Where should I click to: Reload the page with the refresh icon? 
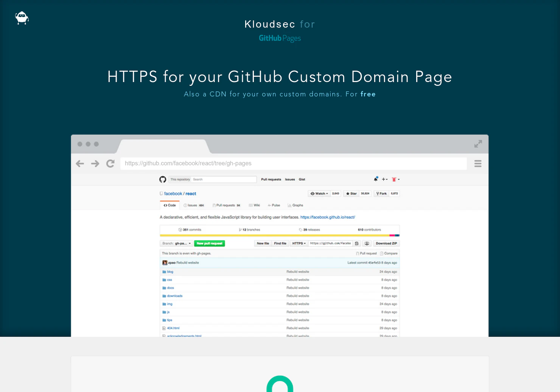click(110, 163)
